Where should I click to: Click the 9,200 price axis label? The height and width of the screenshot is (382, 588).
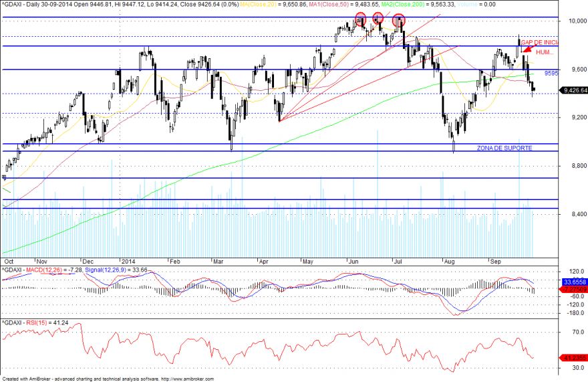click(x=579, y=118)
